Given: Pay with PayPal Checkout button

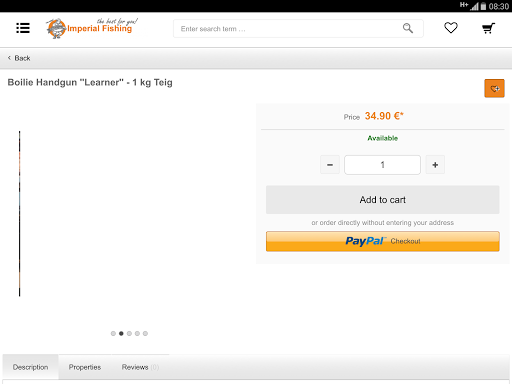Looking at the screenshot, I should [383, 241].
